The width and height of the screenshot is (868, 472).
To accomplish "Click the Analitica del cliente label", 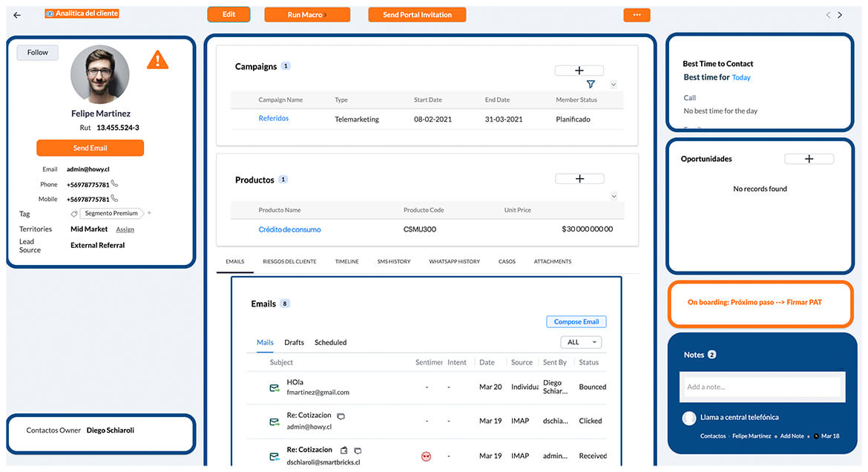I will click(82, 13).
